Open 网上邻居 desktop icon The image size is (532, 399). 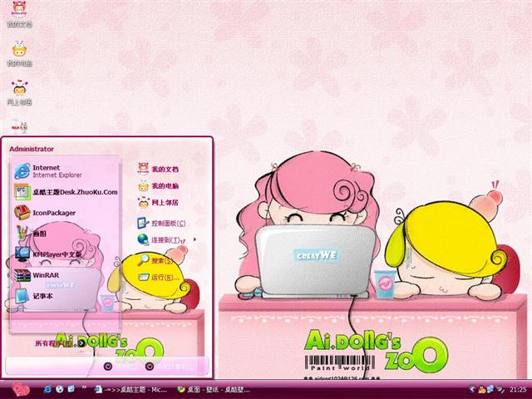coord(19,92)
